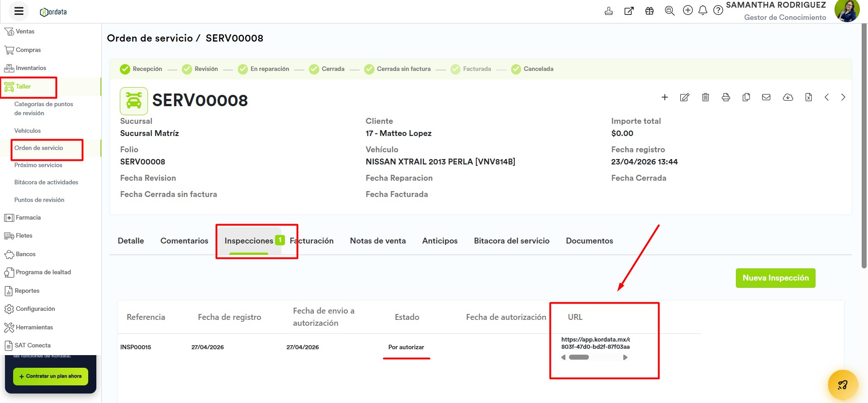Open the help question mark icon
Viewport: 868px width, 403px height.
point(718,10)
